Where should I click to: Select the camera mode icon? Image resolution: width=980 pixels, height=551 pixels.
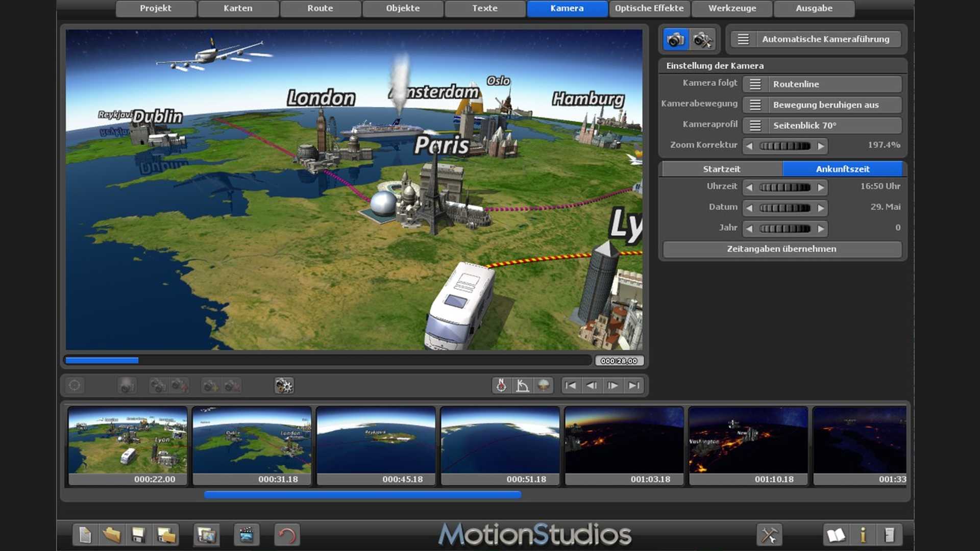(675, 39)
